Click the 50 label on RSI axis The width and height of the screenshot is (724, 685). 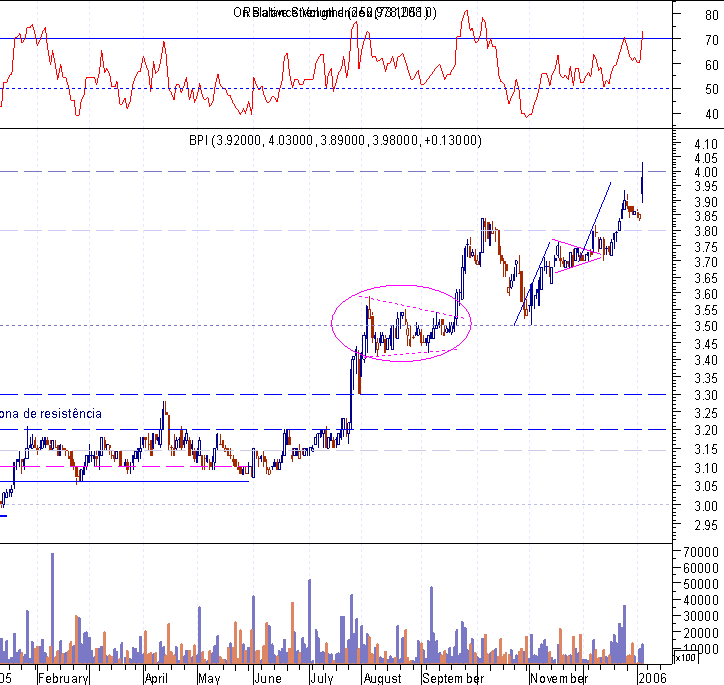[712, 89]
